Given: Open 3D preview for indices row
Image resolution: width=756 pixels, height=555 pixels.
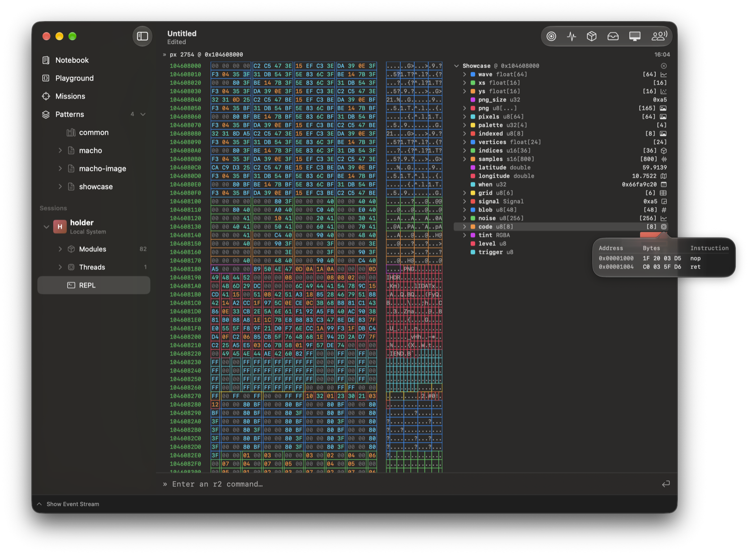Looking at the screenshot, I should pos(664,151).
